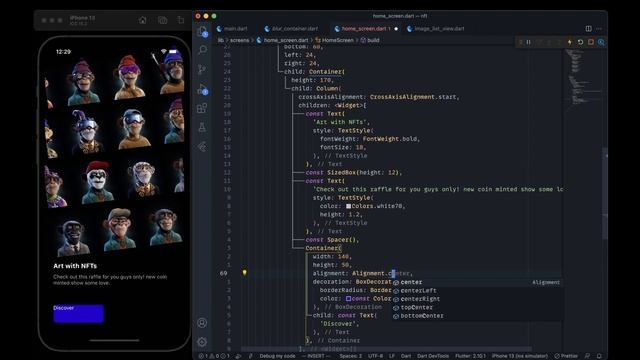Split the editor right
This screenshot has height=360, width=640.
(x=589, y=29)
